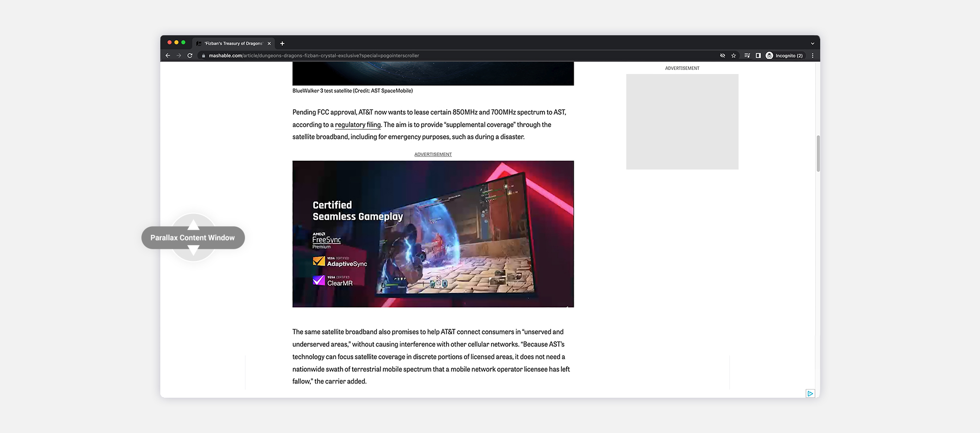Click the AdChoices icon at page bottom
The image size is (980, 433).
click(x=810, y=393)
